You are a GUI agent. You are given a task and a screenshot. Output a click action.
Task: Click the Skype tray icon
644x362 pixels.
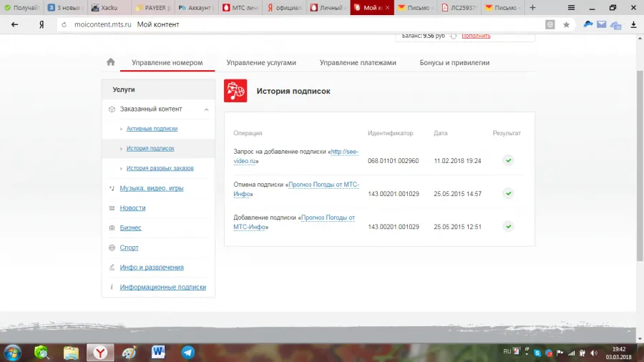(x=537, y=353)
